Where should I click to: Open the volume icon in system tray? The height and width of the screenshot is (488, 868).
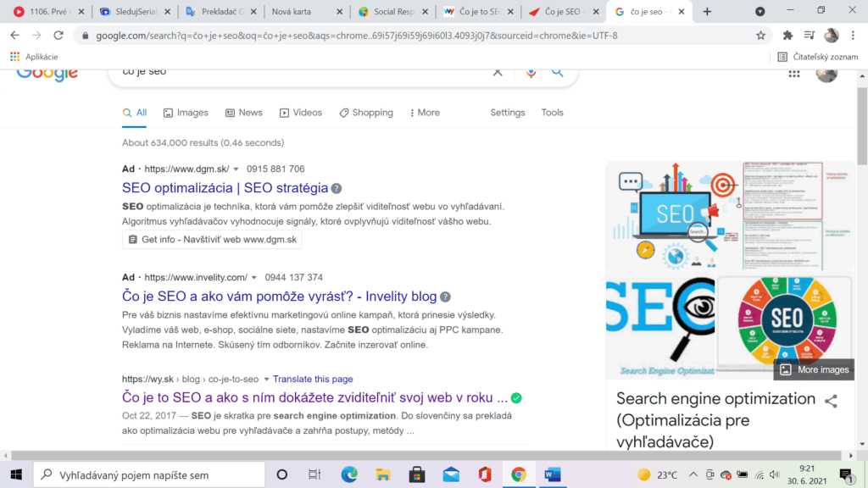(775, 474)
